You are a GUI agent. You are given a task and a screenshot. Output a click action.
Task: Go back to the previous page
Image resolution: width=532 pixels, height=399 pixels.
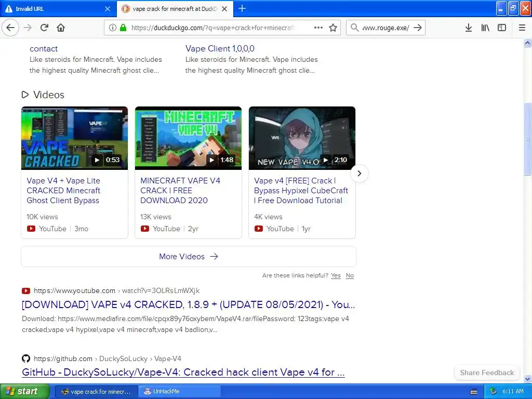click(x=10, y=28)
